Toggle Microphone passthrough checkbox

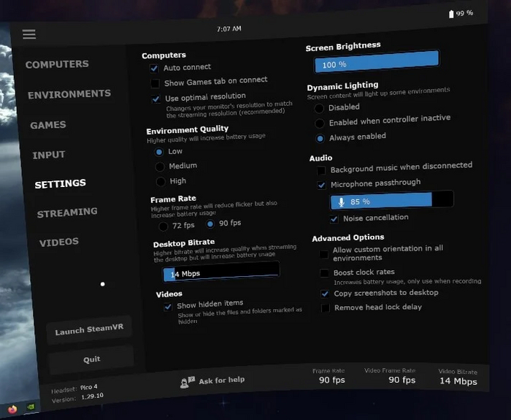pos(322,186)
